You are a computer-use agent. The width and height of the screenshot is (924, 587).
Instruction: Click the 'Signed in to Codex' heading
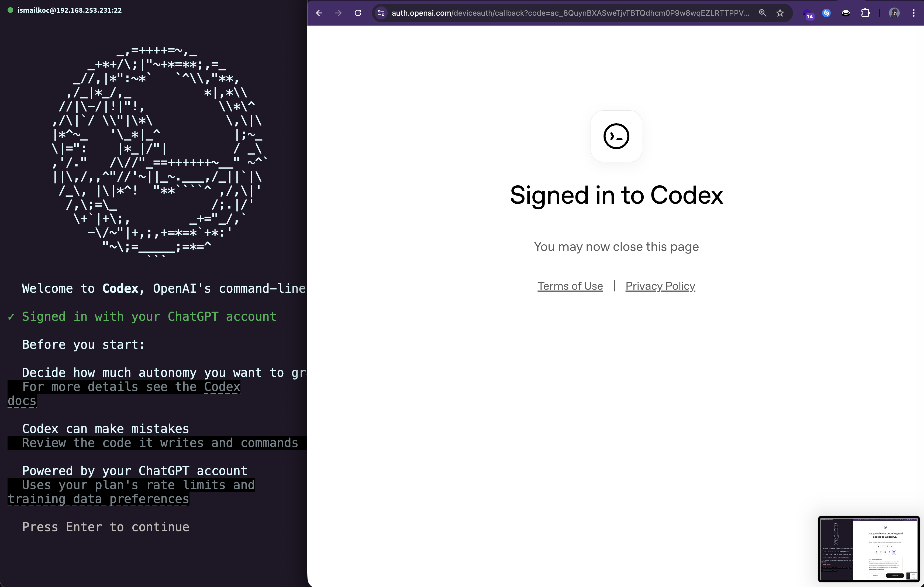point(616,195)
